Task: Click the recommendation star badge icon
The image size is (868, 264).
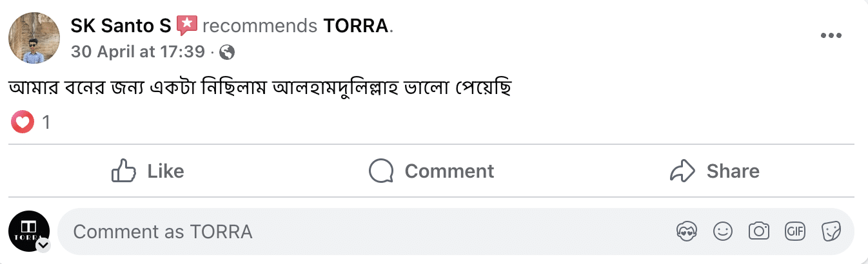Action: (186, 26)
